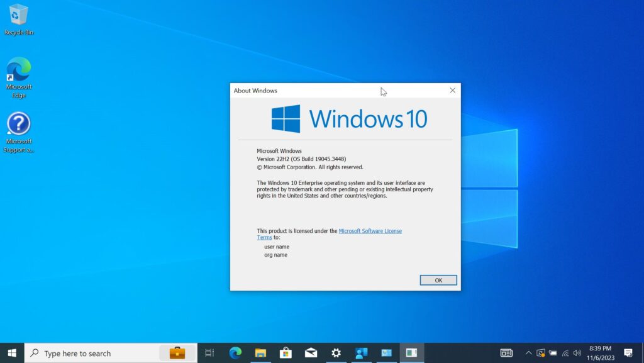Open the volume control in the tray
This screenshot has width=644, height=363.
[577, 353]
